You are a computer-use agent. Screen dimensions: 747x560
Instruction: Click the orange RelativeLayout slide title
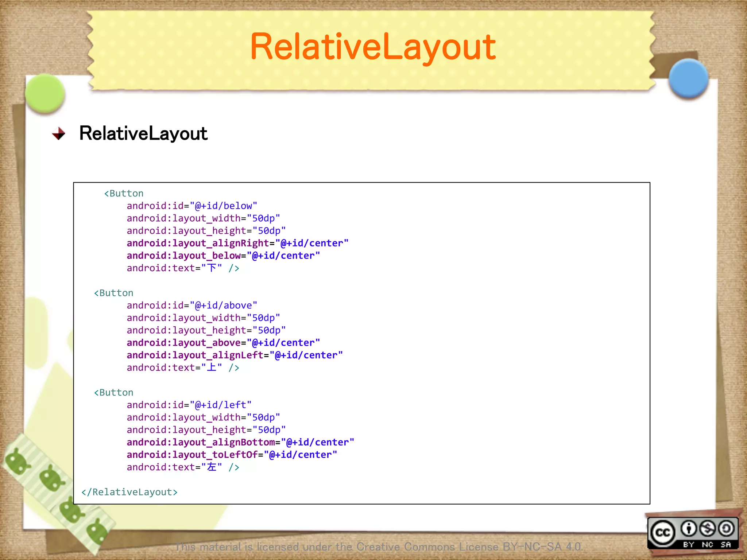coord(373,47)
